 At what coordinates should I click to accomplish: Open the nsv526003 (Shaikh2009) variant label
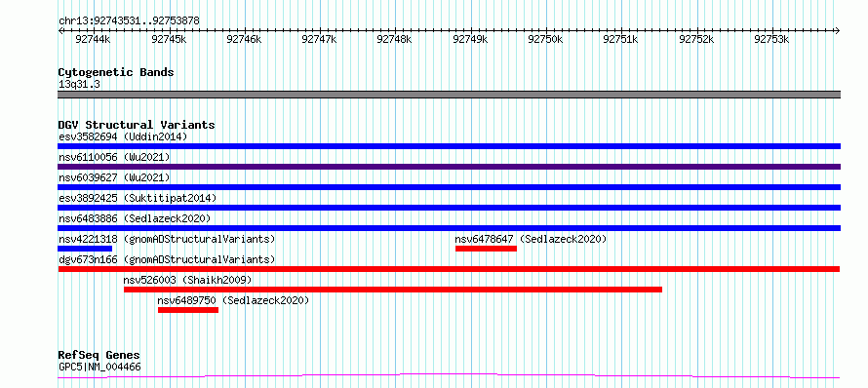tap(187, 280)
